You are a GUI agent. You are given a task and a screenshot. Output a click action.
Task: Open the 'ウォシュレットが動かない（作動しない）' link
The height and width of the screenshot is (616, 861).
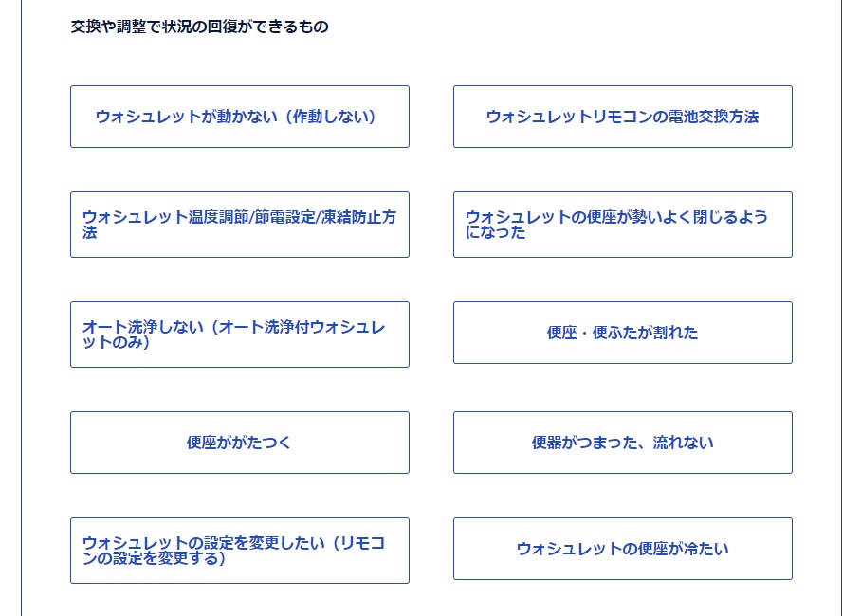(x=239, y=117)
